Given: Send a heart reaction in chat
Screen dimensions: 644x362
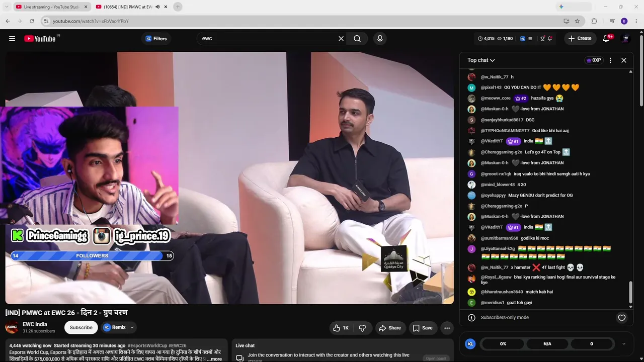Looking at the screenshot, I should (x=622, y=318).
